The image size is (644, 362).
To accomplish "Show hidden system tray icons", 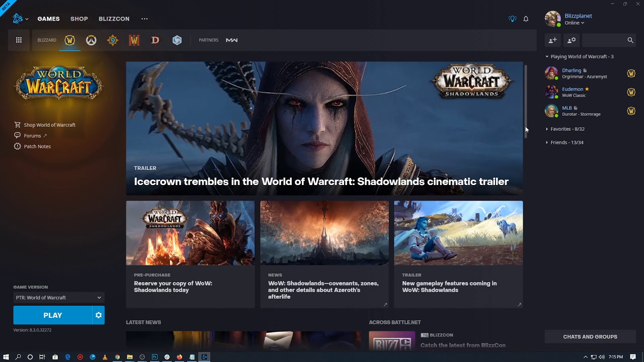I will pos(585,357).
